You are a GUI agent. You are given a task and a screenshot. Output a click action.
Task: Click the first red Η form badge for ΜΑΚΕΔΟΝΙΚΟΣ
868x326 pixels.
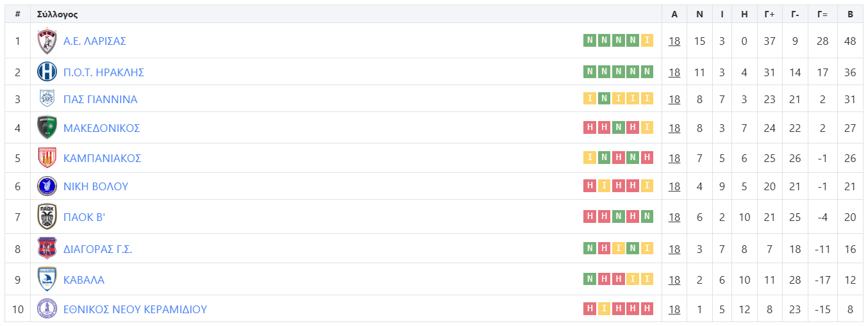[589, 127]
